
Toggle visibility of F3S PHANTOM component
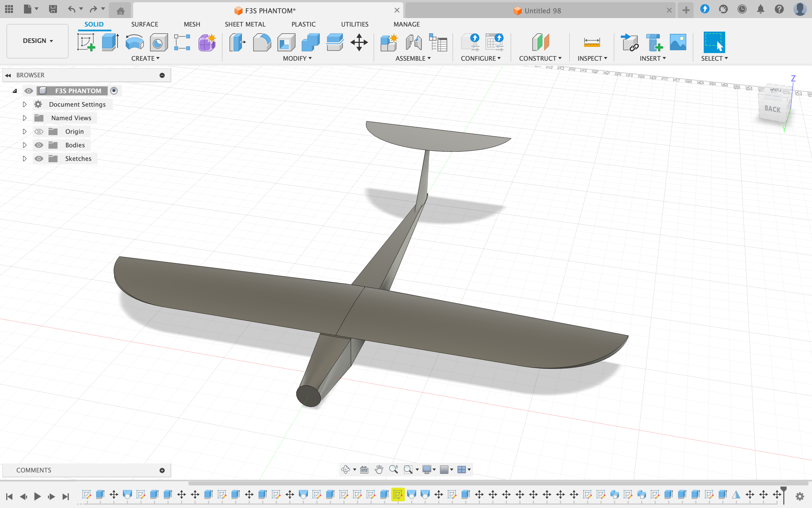(x=28, y=91)
